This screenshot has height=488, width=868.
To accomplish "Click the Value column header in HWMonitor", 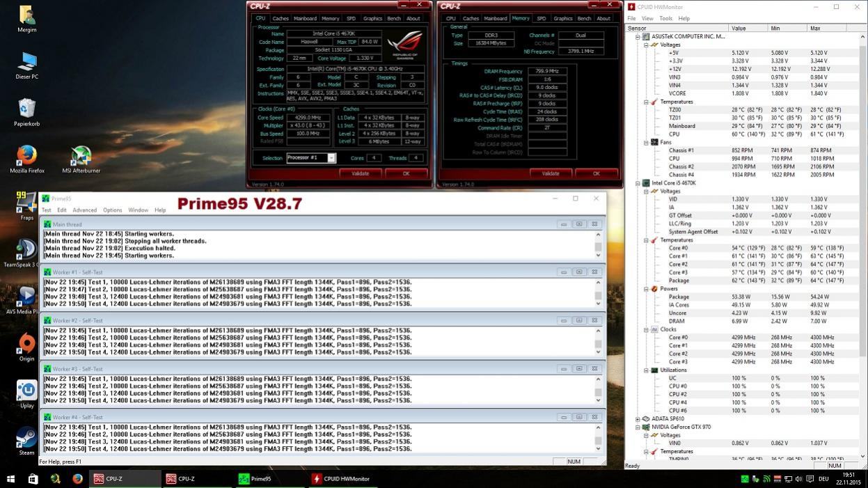I will pos(748,29).
